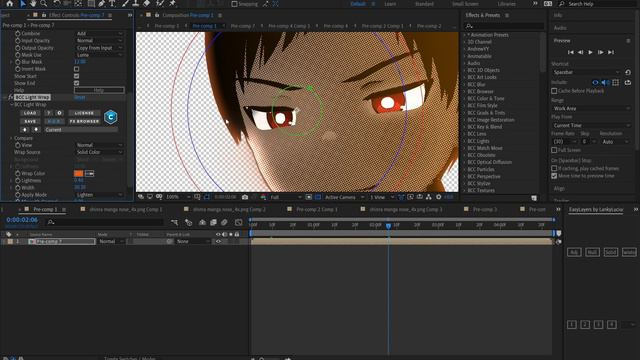Open the Pre-comp 2 Comp 1 timeline tab

[317, 209]
